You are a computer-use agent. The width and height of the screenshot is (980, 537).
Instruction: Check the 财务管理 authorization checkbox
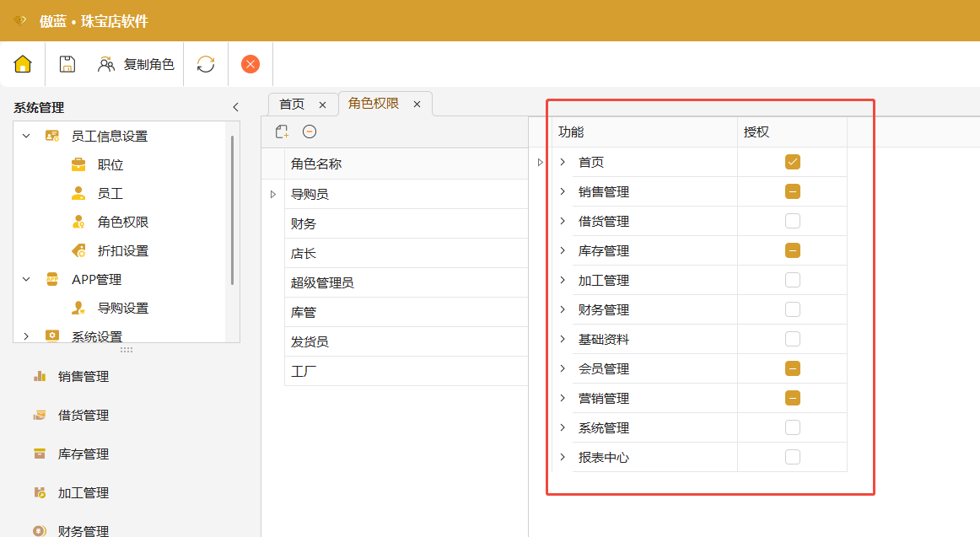pos(793,309)
